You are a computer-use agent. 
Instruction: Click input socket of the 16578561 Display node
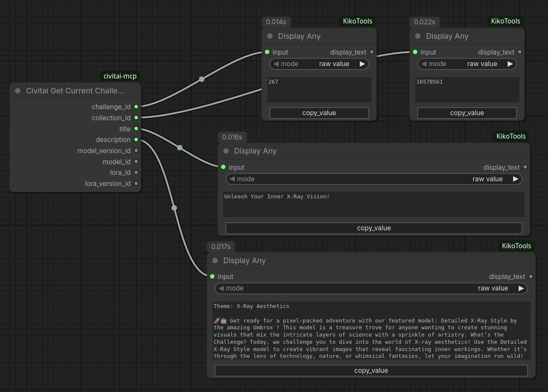[x=415, y=52]
